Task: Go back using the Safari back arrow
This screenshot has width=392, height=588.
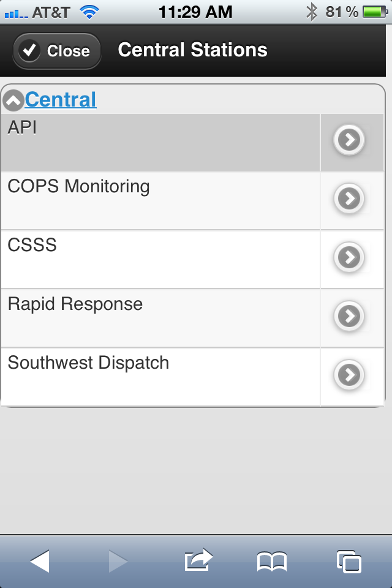Action: coord(40,561)
